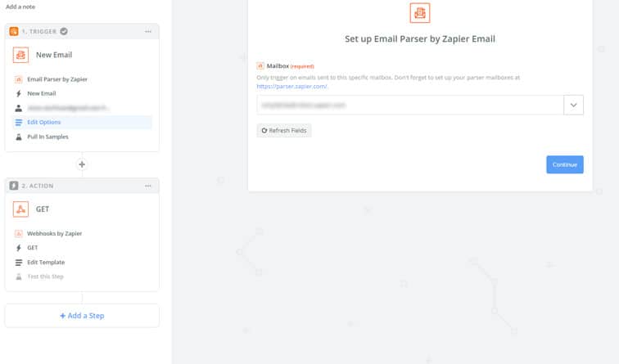619x364 pixels.
Task: Click the trigger step completed checkmark icon
Action: point(64,31)
